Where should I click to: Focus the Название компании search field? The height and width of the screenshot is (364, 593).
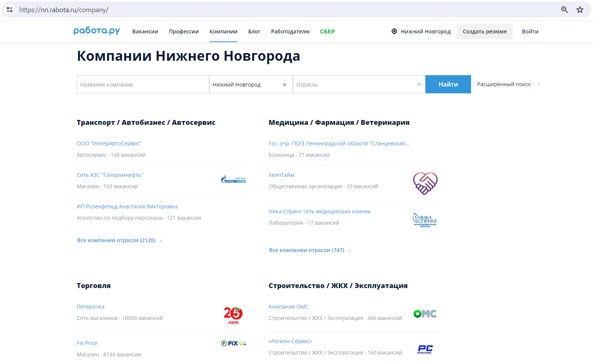point(143,84)
